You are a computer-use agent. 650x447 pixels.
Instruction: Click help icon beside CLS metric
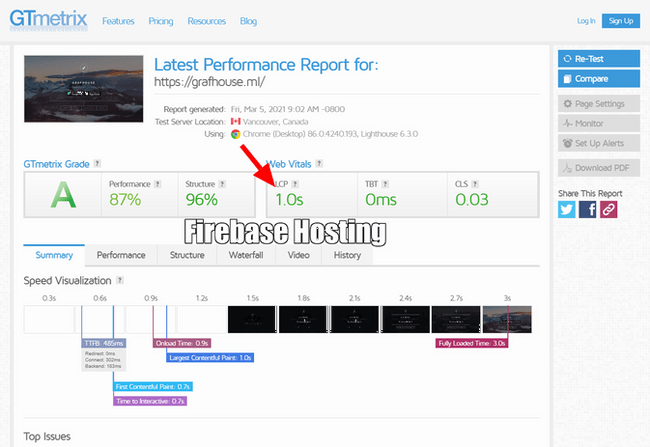[x=475, y=184]
